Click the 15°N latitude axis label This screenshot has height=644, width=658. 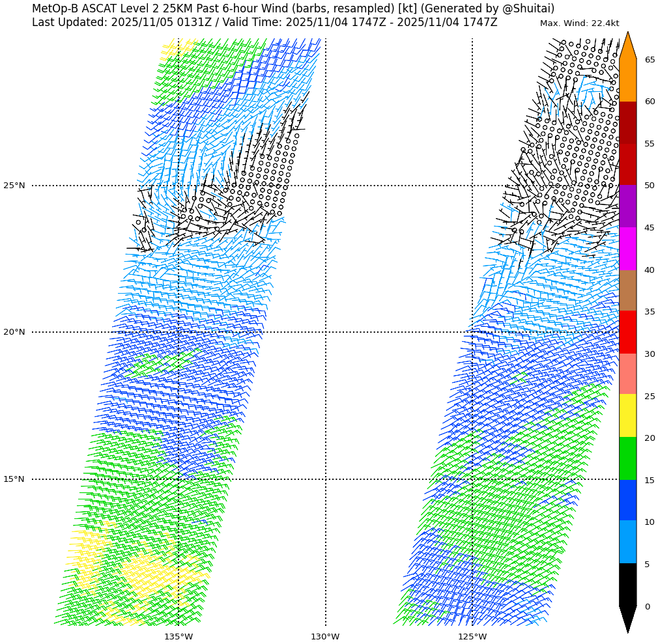coord(14,479)
